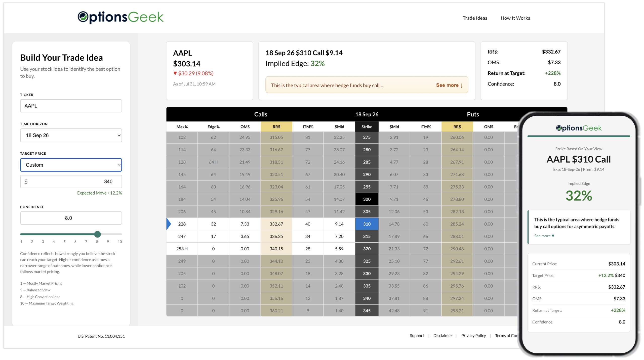Viewport: 644px width, 360px height.
Task: Click the 7.33 OMS cell in 310 row
Action: coord(245,224)
